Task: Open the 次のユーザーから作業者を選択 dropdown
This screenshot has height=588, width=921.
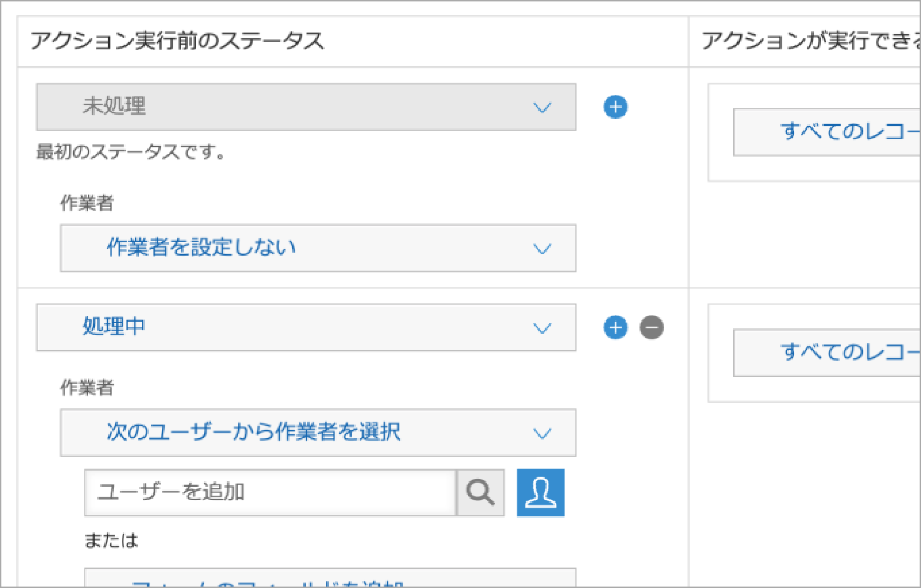Action: pyautogui.click(x=318, y=433)
